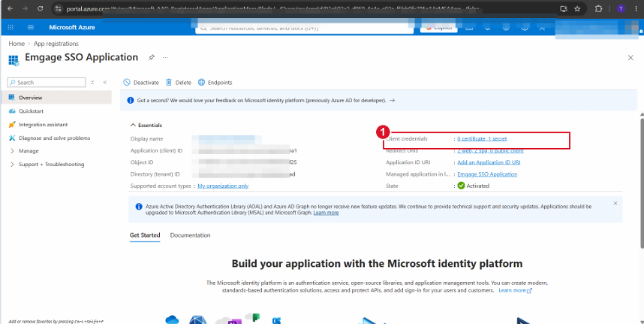The height and width of the screenshot is (324, 644).
Task: Reload the page with the refresh icon
Action: pos(40,8)
